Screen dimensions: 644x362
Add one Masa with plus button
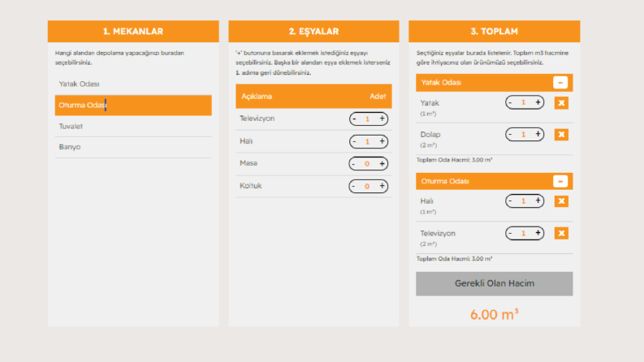[382, 164]
